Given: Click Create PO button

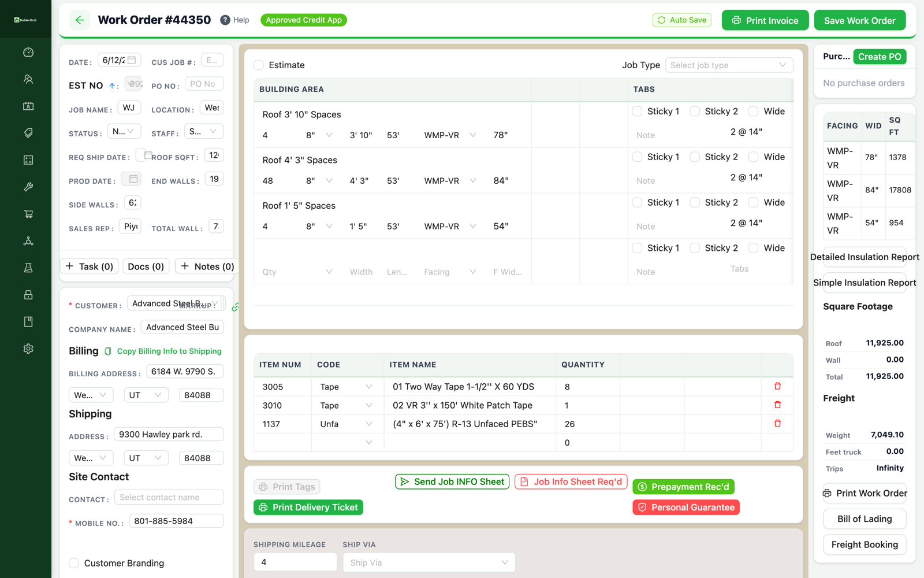Looking at the screenshot, I should tap(880, 57).
